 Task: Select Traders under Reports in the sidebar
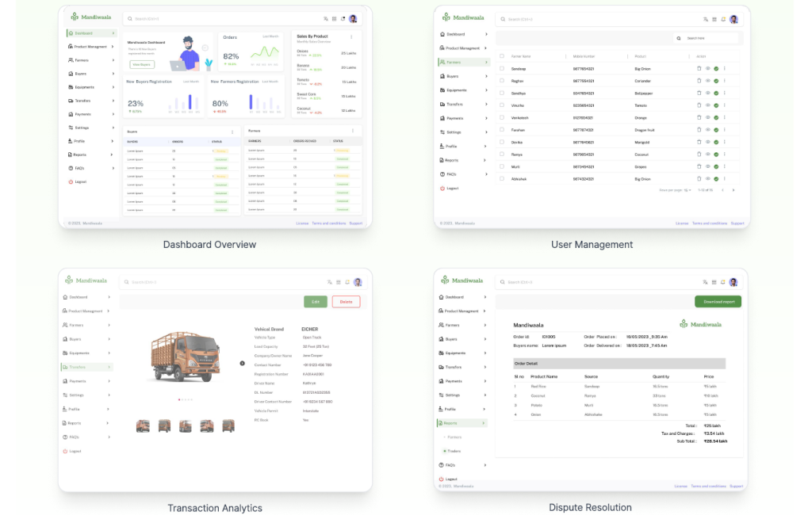[x=454, y=451]
